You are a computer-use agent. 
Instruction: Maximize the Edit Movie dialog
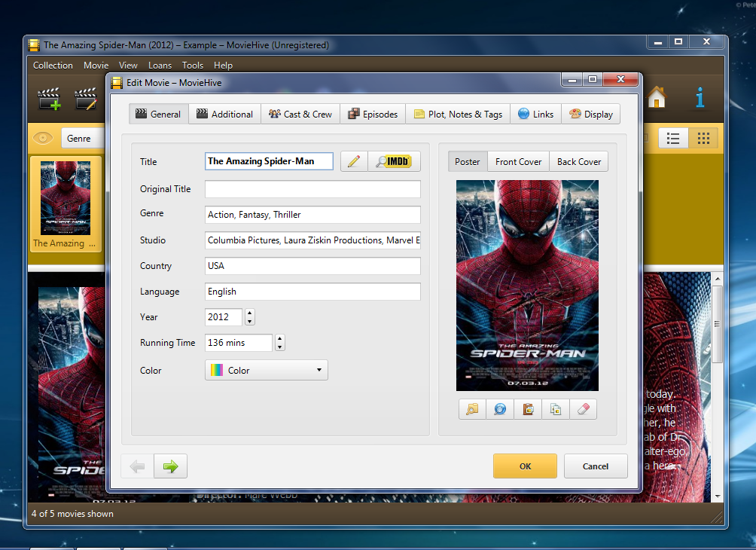pyautogui.click(x=593, y=79)
